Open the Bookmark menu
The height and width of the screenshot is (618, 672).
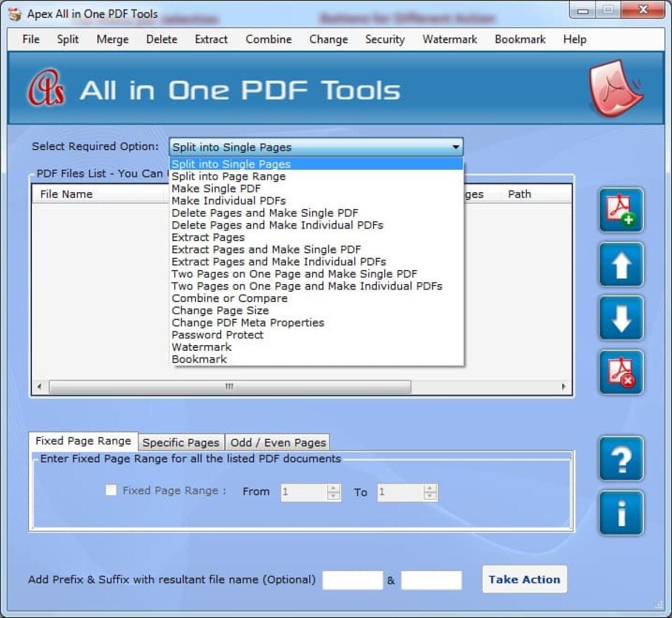[x=520, y=39]
